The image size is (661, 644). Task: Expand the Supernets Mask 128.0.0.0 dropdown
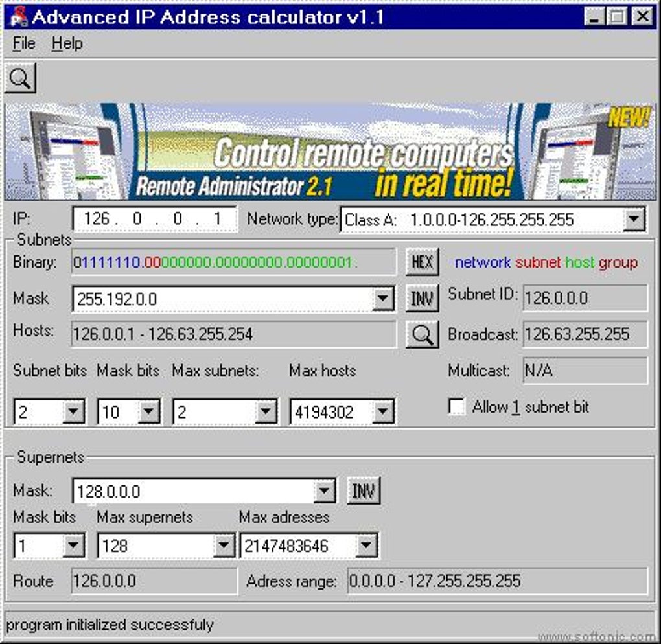pyautogui.click(x=325, y=490)
